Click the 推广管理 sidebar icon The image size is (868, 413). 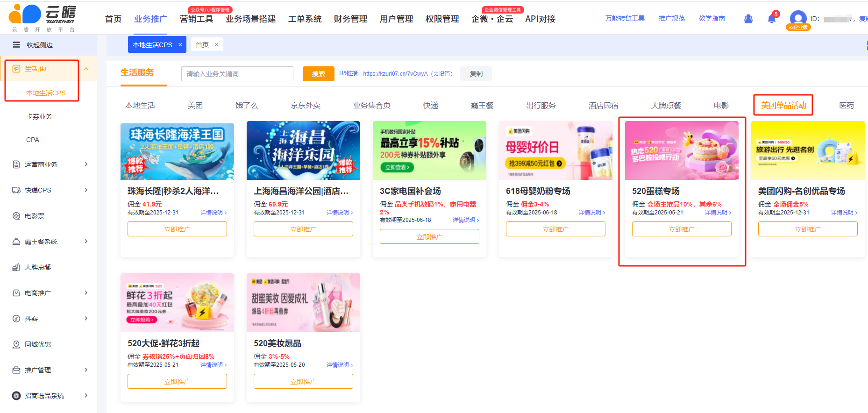(16, 370)
